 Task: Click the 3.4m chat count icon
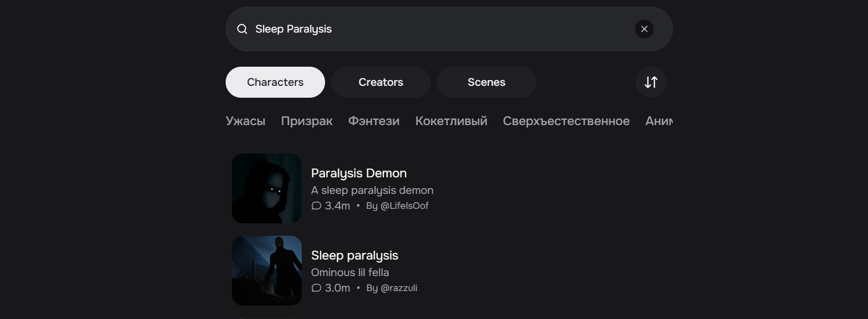pyautogui.click(x=316, y=206)
